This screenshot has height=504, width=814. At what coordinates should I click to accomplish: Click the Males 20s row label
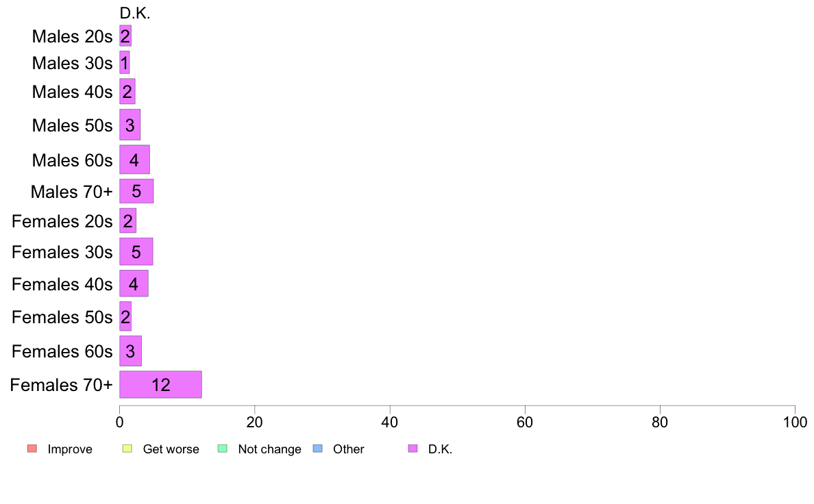point(72,36)
